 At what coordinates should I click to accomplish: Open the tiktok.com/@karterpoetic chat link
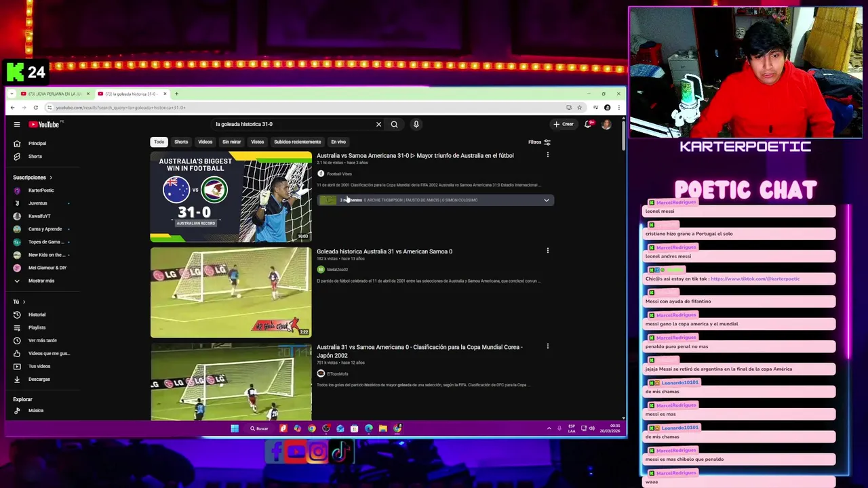(x=755, y=279)
